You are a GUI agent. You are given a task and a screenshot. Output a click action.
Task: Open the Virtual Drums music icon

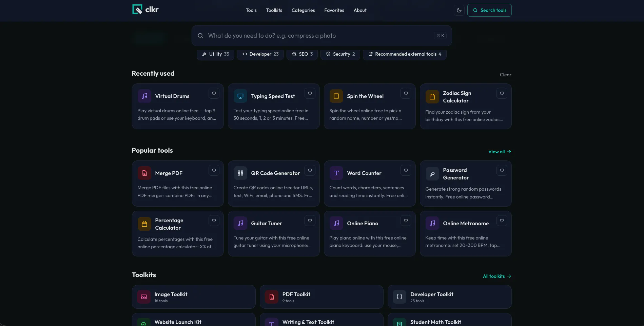144,96
